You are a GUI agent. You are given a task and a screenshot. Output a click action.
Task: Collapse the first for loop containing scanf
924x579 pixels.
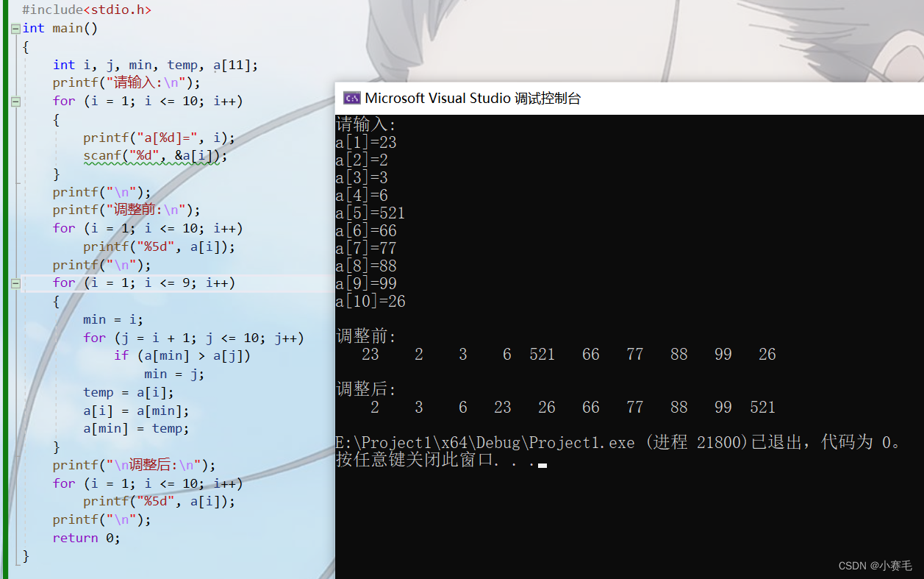(x=15, y=102)
